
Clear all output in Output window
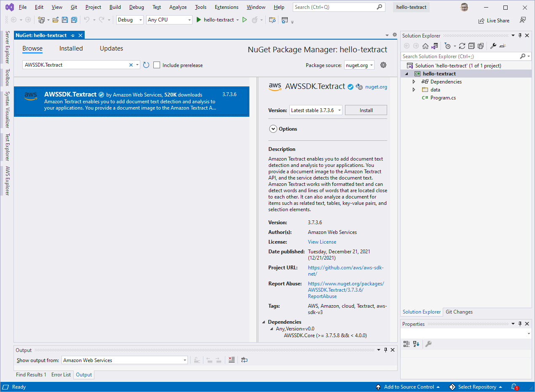coord(231,360)
